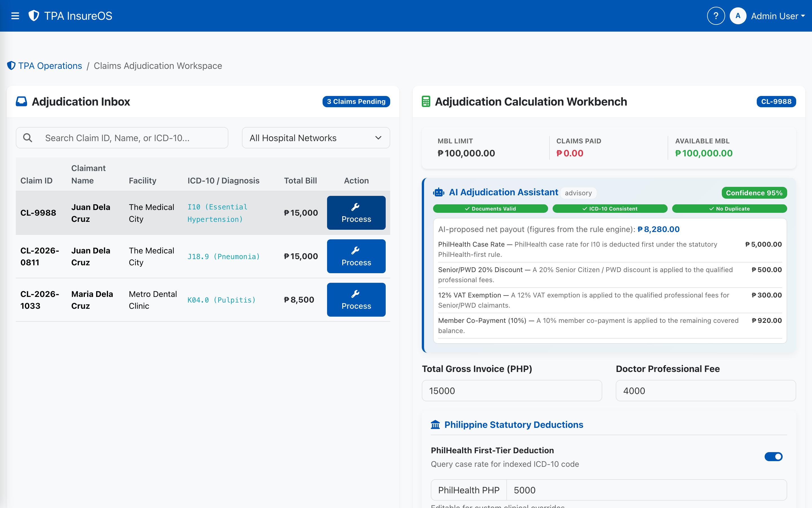The image size is (812, 508).
Task: Click the Documents Valid status pill
Action: click(490, 209)
